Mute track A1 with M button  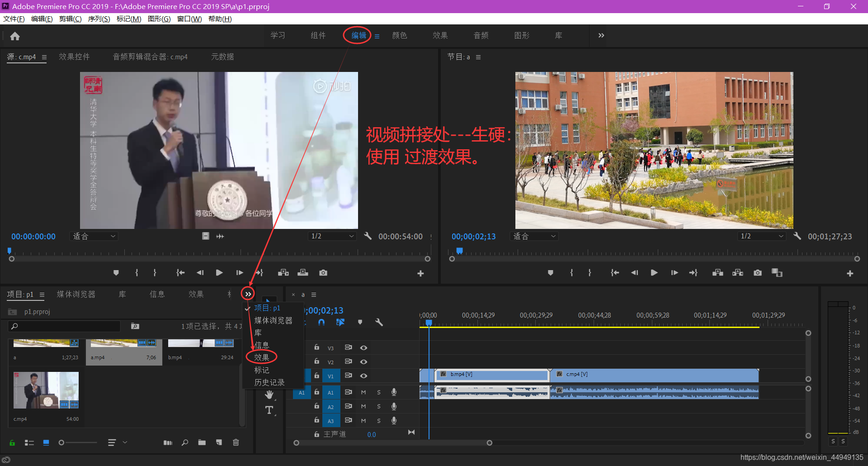pos(363,392)
